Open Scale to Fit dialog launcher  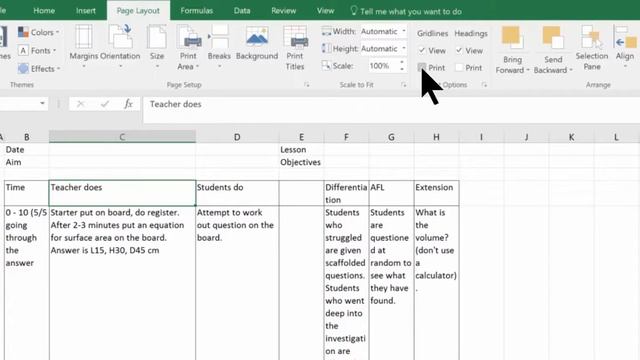(404, 85)
